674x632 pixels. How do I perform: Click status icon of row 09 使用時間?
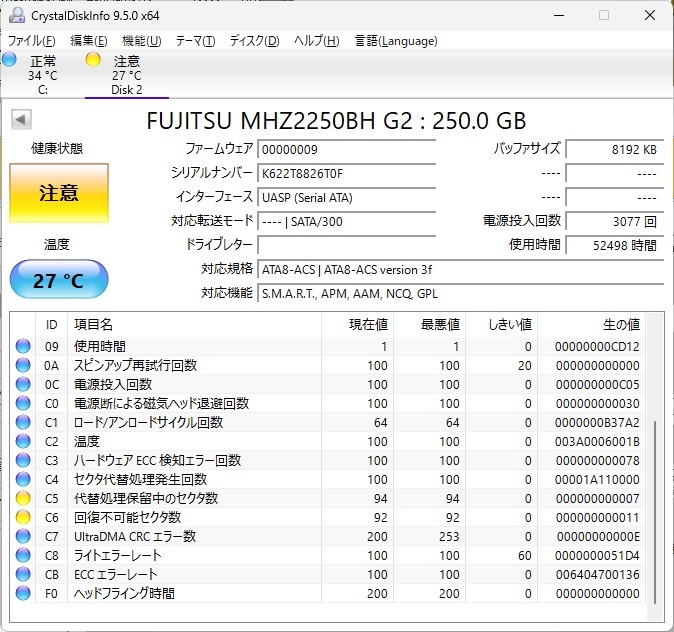tap(23, 346)
